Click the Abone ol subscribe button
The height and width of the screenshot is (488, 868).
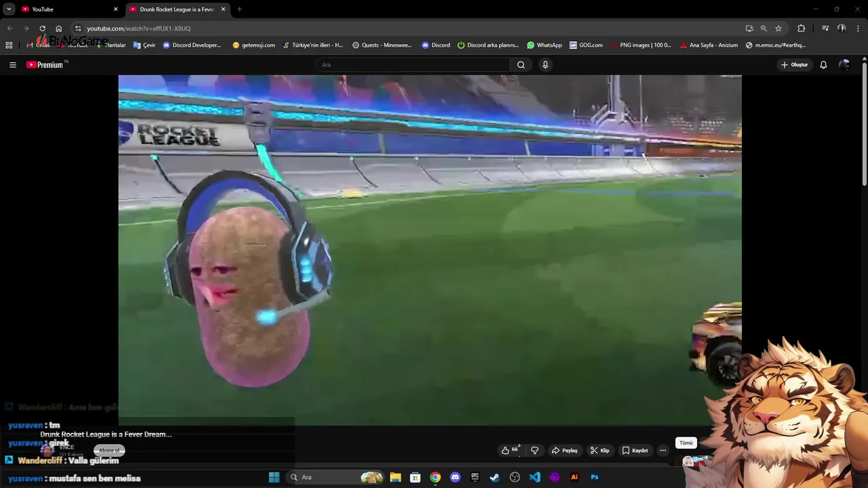[x=109, y=450]
